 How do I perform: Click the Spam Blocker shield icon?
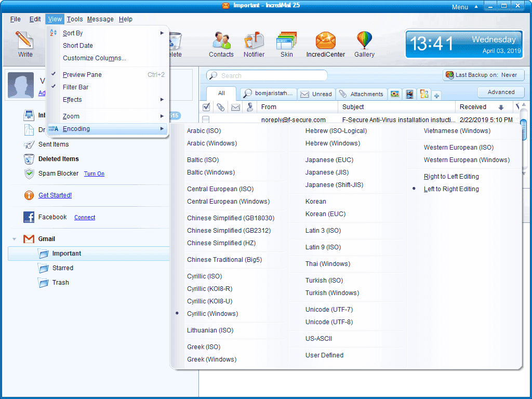click(29, 174)
